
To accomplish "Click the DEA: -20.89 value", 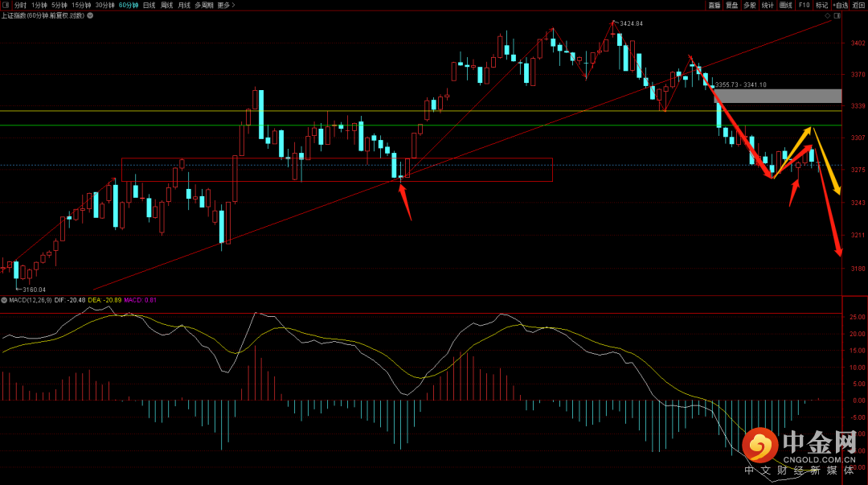I will pyautogui.click(x=104, y=300).
